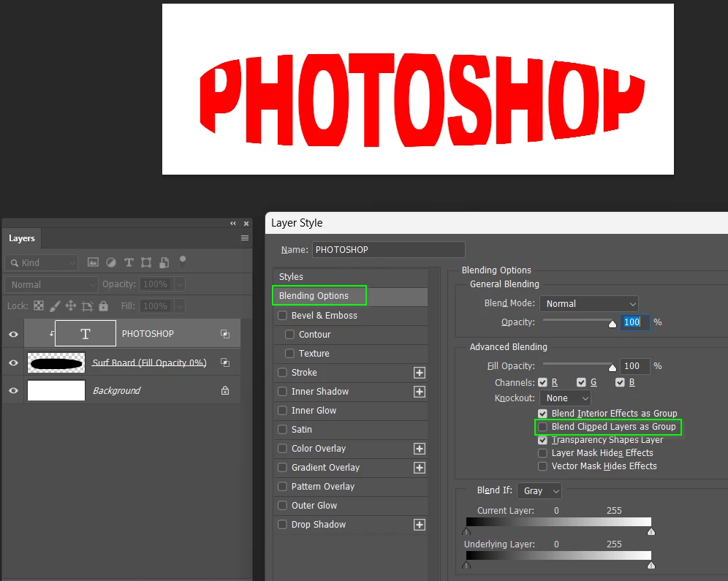Image resolution: width=728 pixels, height=581 pixels.
Task: Enable the Contour checkbox
Action: 289,334
